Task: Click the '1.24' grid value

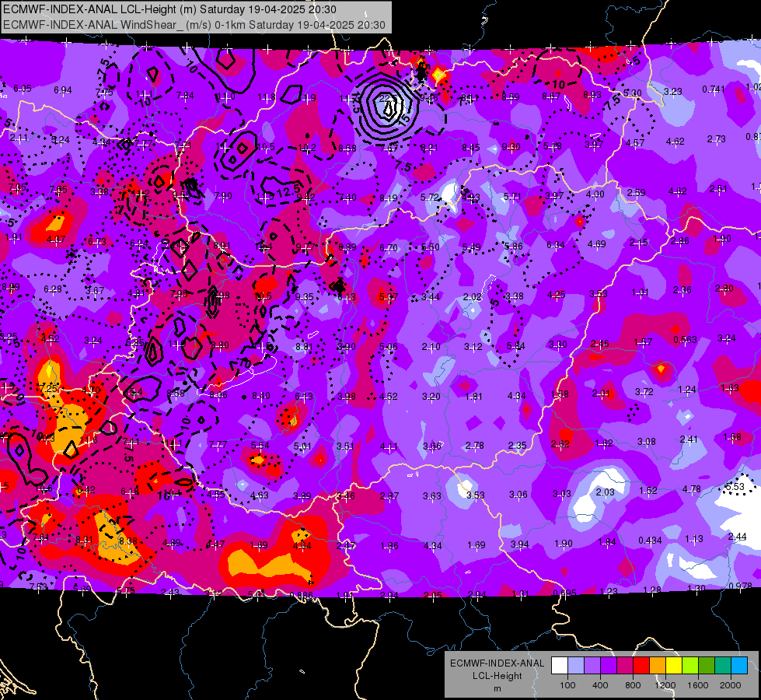Action: [687, 390]
